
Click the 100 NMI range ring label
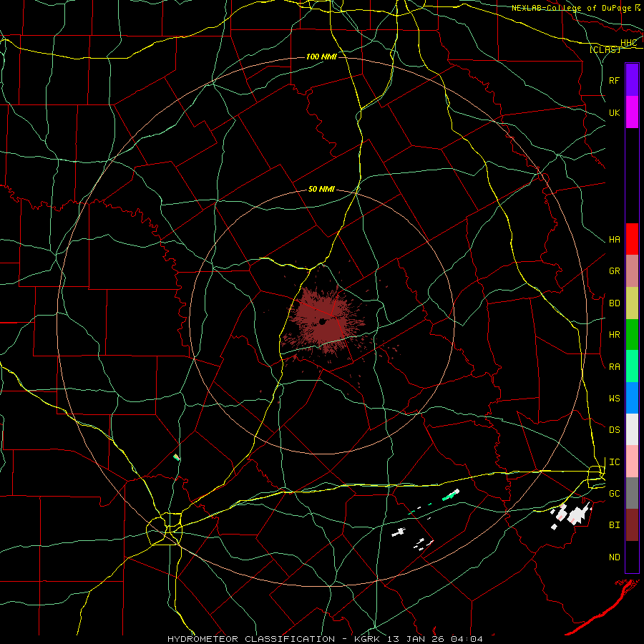pyautogui.click(x=321, y=57)
